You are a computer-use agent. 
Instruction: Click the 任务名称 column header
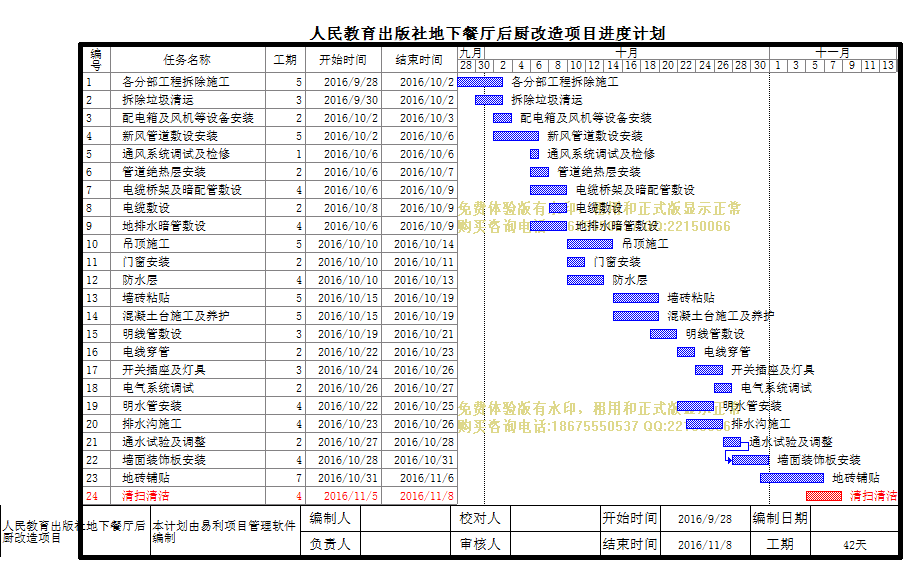tap(187, 60)
